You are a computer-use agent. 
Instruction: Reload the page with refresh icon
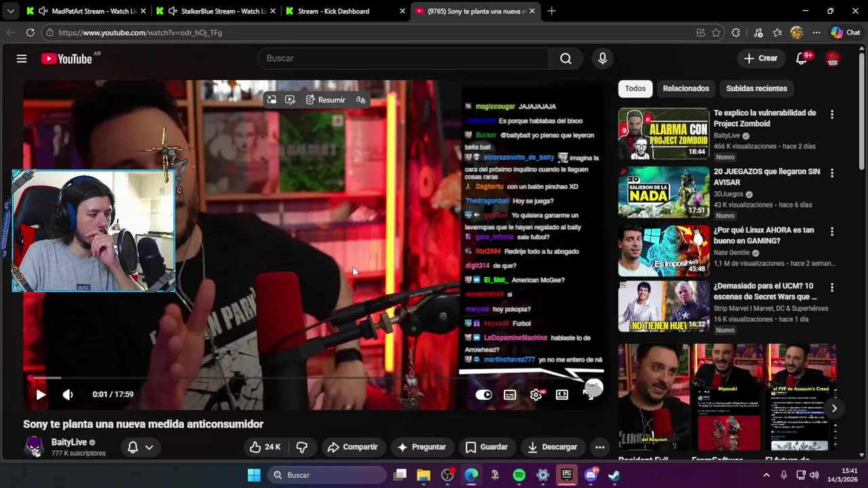tap(30, 33)
